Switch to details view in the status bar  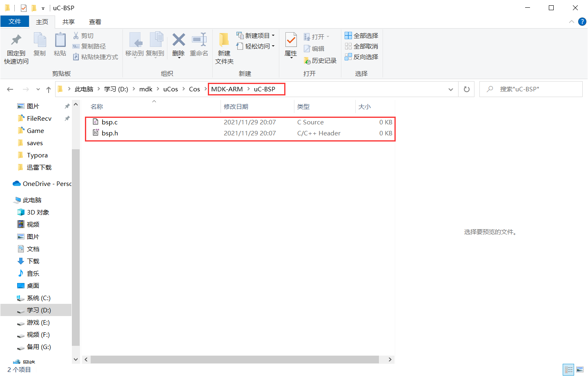568,370
